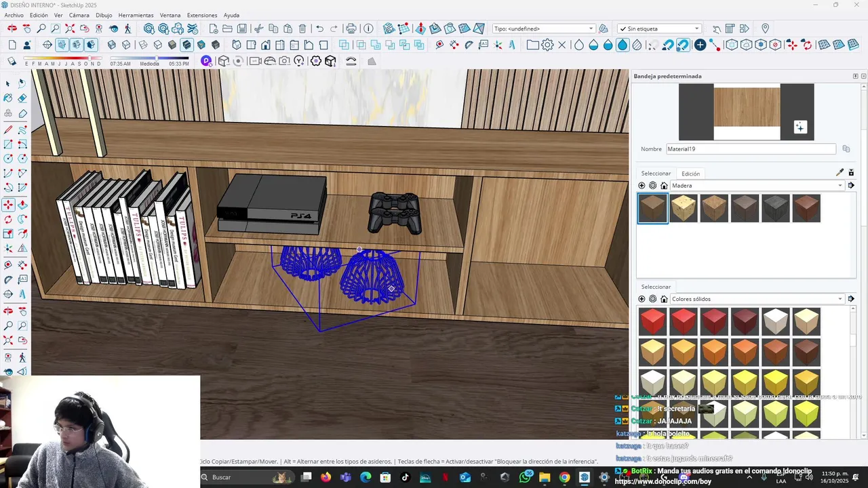Activate the Move tool in left toolbar
This screenshot has height=488, width=868.
point(8,204)
